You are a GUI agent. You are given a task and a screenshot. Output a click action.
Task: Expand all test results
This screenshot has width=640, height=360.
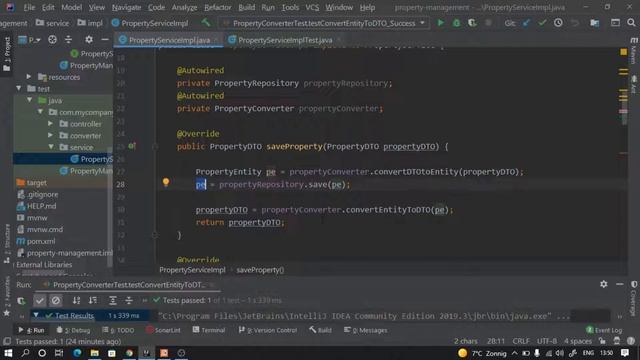point(113,301)
